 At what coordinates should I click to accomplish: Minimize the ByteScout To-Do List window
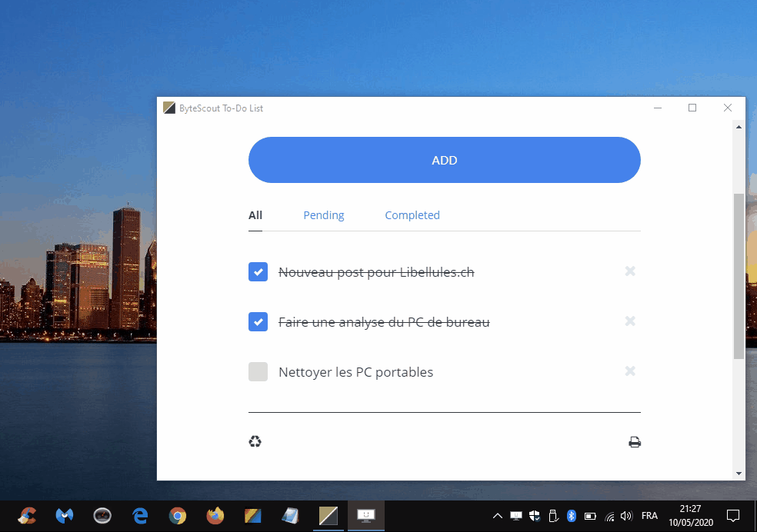pos(658,108)
